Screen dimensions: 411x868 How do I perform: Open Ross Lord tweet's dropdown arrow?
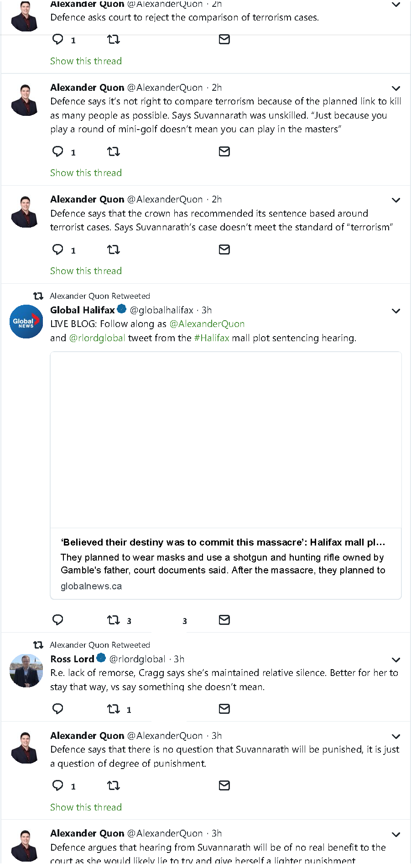396,660
